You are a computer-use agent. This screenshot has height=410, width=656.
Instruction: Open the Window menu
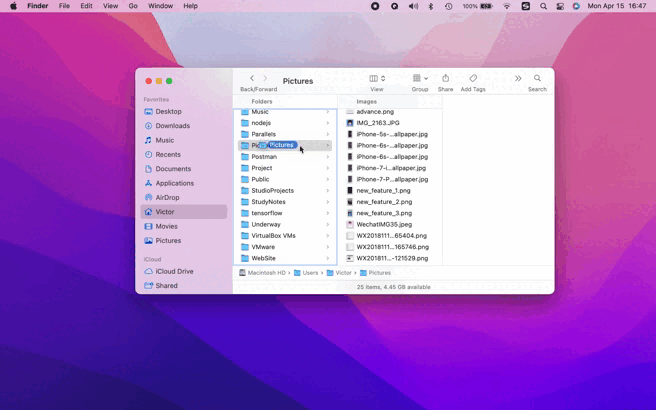(x=160, y=6)
